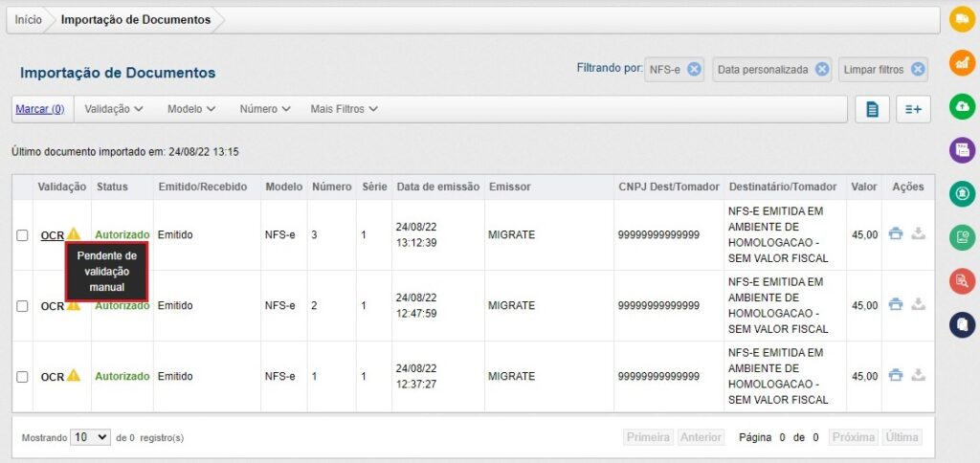
Task: Remove the NFS-e filter tag
Action: [x=695, y=70]
